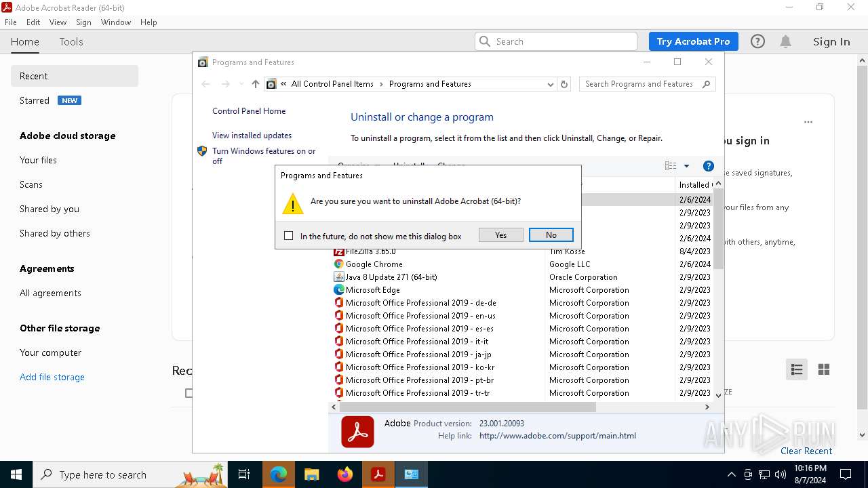Click the forward arrow in Programs and Features
This screenshot has width=868, height=488.
click(x=226, y=84)
